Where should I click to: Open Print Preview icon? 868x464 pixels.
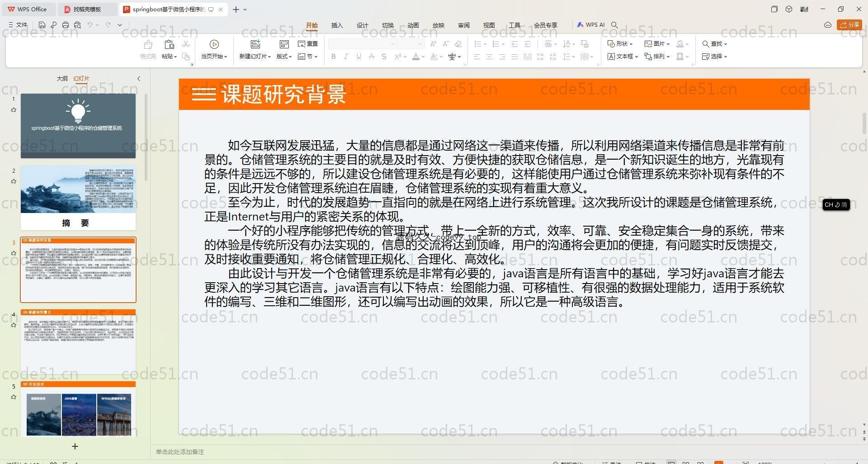[x=77, y=25]
